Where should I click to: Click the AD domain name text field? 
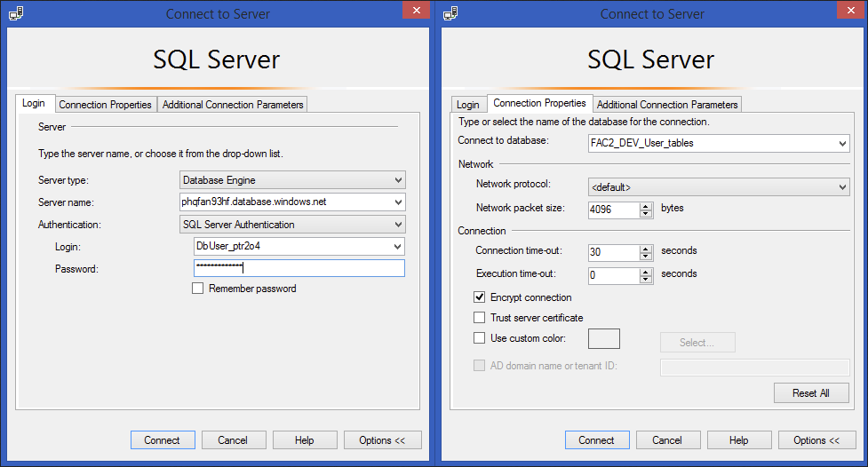pos(754,368)
